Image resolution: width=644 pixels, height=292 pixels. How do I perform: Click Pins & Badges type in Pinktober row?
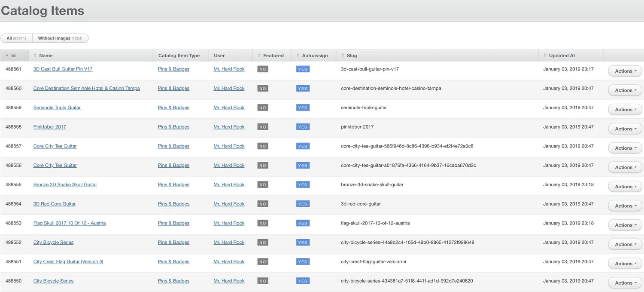click(x=173, y=127)
